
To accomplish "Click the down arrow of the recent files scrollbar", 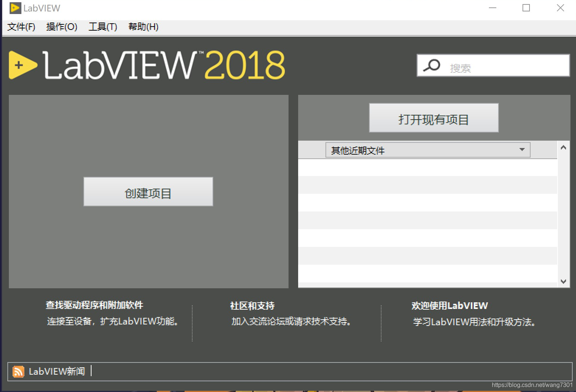I will [563, 282].
